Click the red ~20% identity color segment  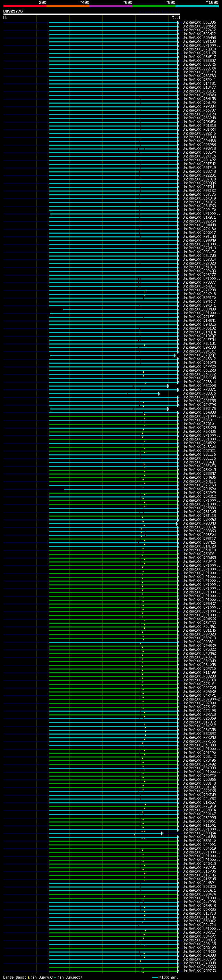point(25,6)
